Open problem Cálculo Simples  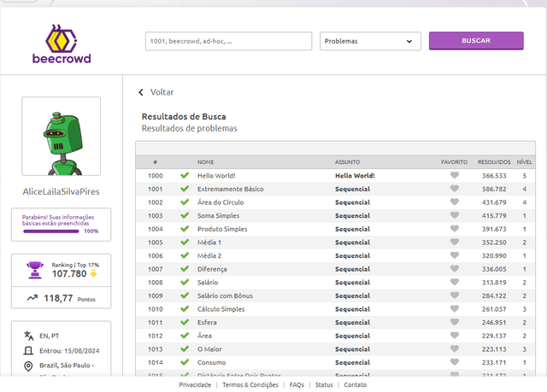221,309
